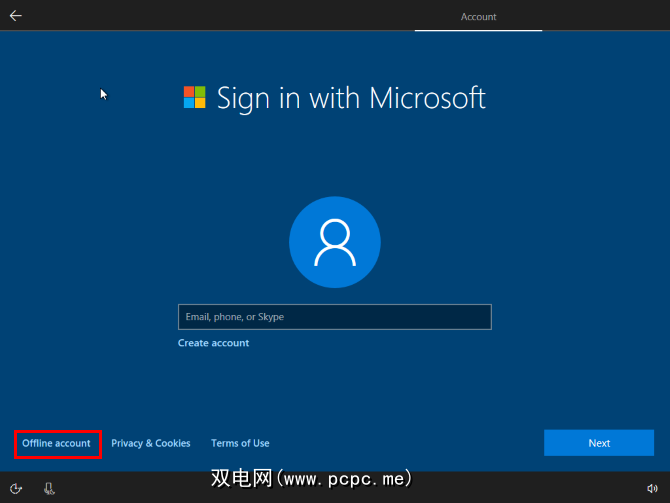Click the Next button
This screenshot has width=670, height=503.
599,443
